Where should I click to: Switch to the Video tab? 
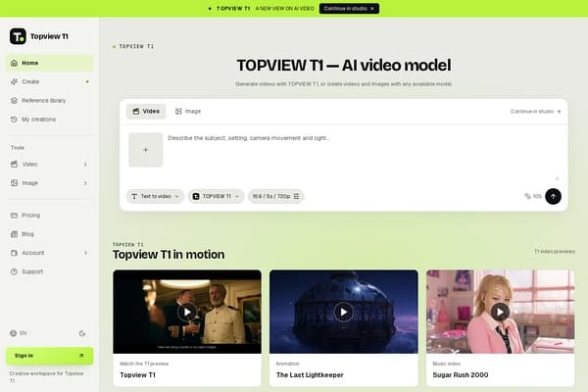tap(146, 112)
